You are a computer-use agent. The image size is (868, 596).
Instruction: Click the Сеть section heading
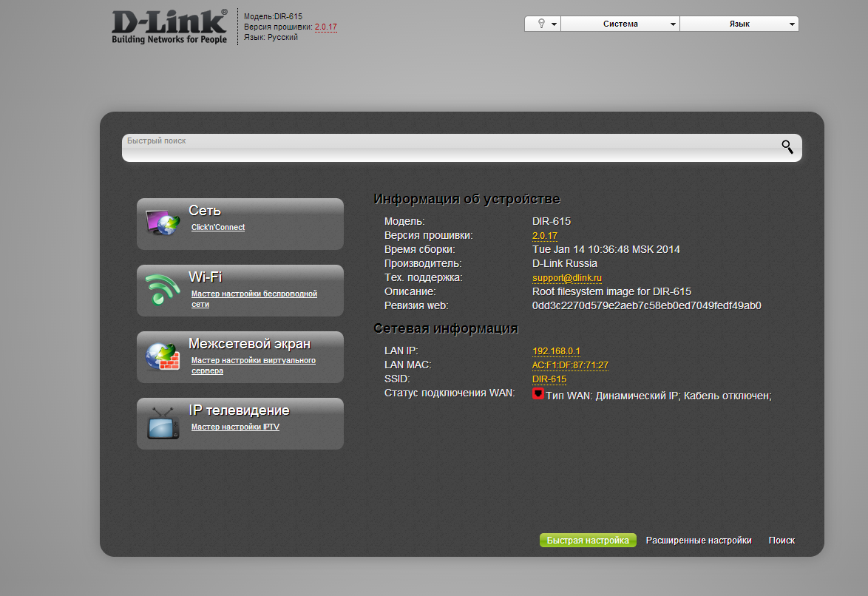click(x=205, y=211)
